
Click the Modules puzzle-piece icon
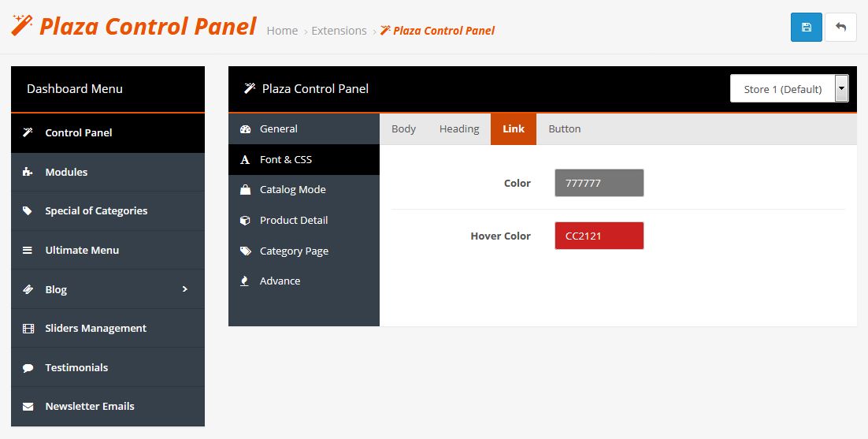27,172
